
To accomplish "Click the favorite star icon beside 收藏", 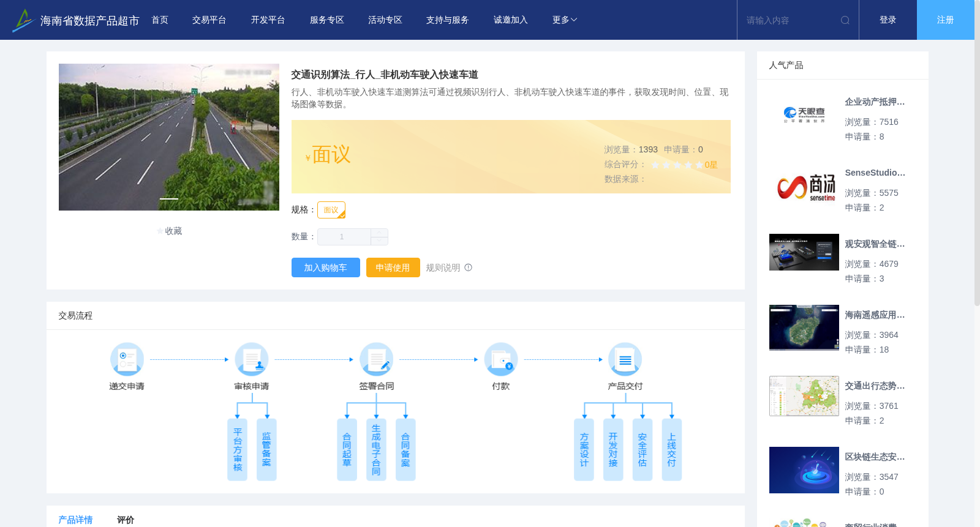I will (160, 231).
